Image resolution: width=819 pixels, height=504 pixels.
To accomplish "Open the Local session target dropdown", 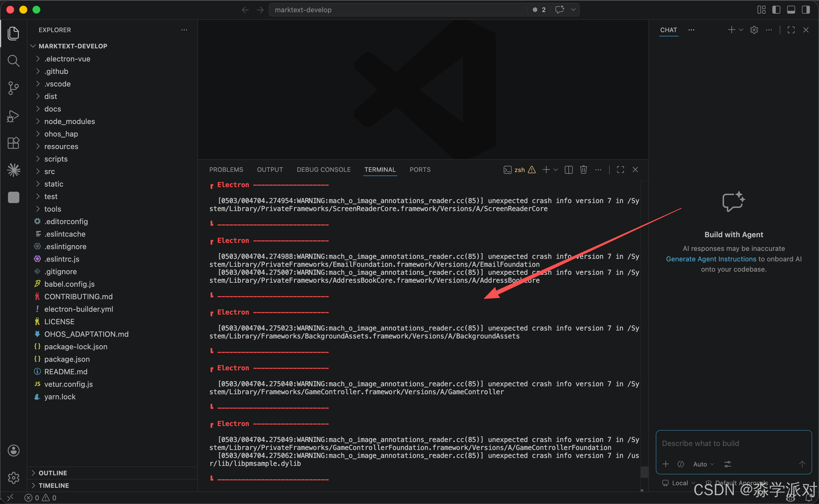I will pyautogui.click(x=679, y=483).
